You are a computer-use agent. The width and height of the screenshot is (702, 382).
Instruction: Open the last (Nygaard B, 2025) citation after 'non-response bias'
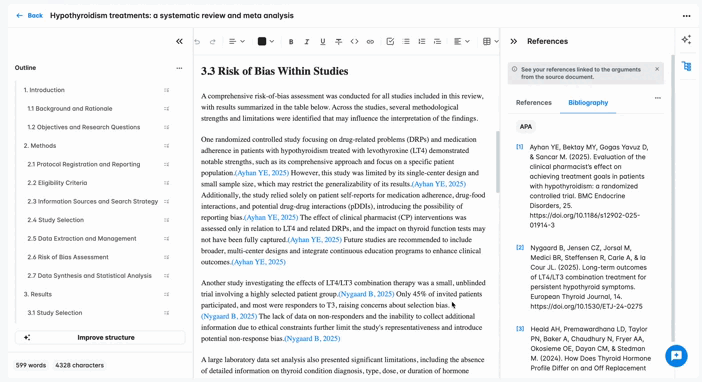pyautogui.click(x=312, y=339)
